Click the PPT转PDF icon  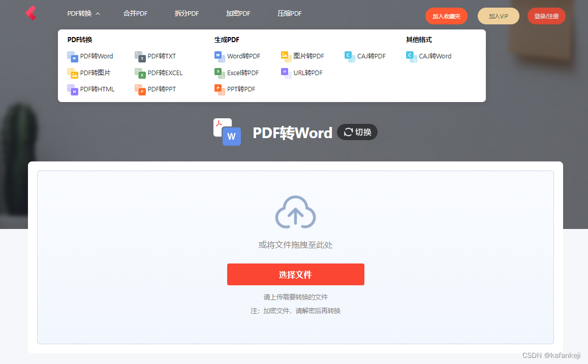pyautogui.click(x=220, y=89)
